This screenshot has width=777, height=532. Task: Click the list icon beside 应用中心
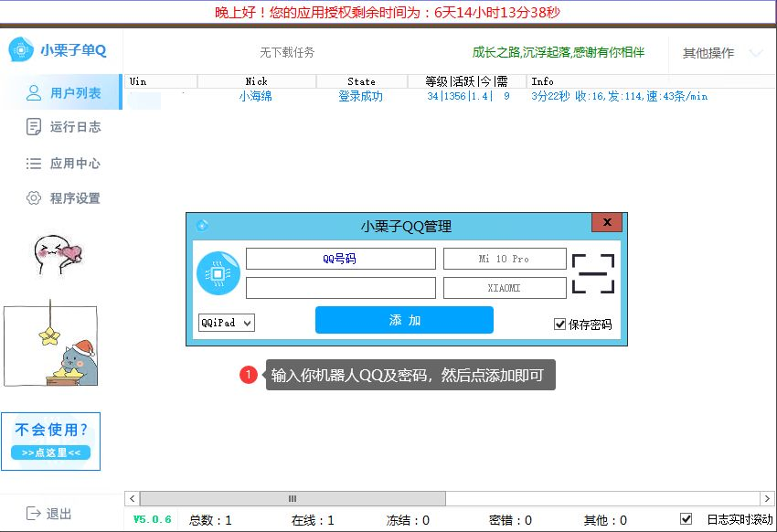(x=33, y=163)
